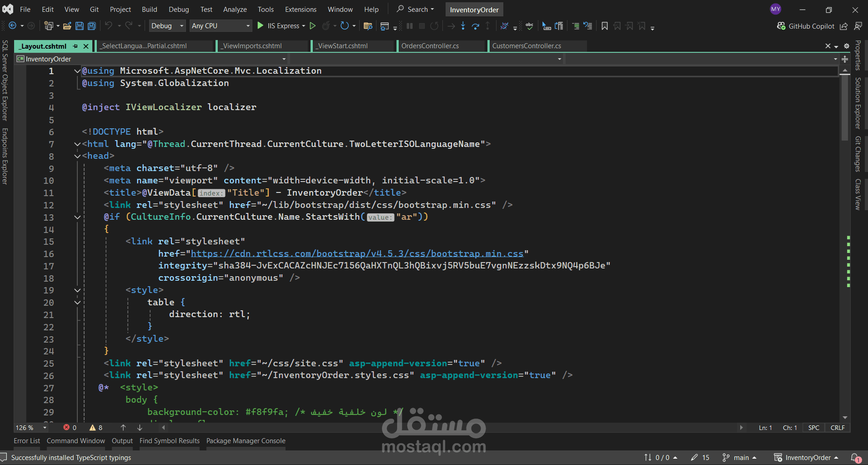Click the split editor window icon

(845, 59)
